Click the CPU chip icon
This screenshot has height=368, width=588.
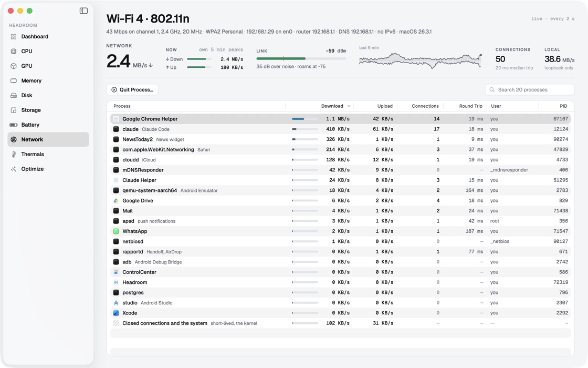pos(14,51)
